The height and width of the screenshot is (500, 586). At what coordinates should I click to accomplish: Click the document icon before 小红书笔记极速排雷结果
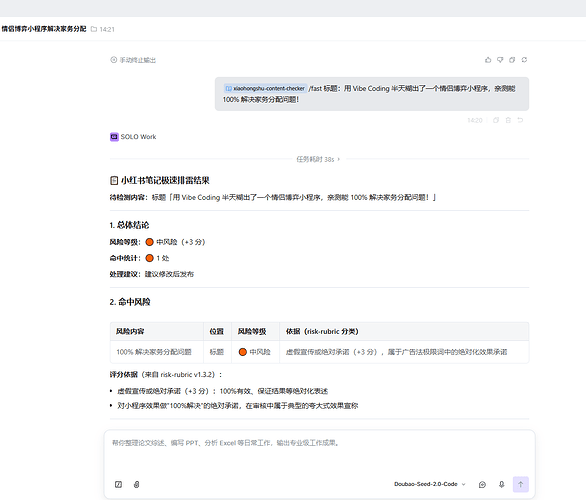(114, 180)
